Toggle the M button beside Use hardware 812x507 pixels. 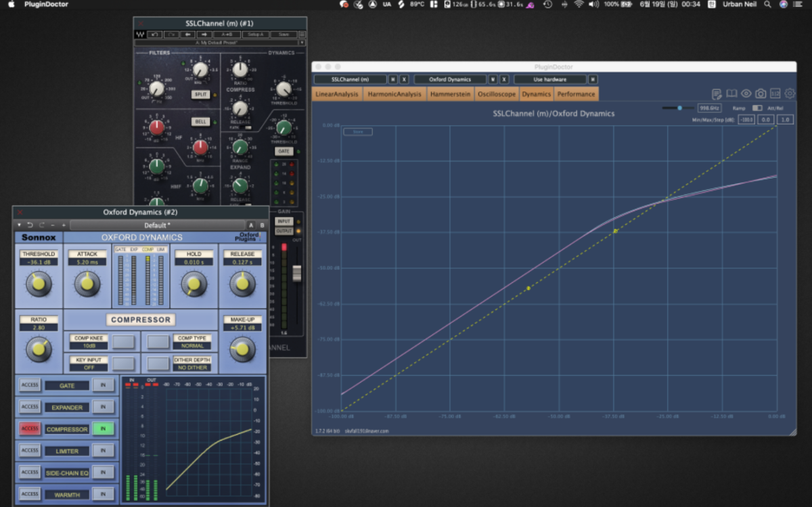[593, 79]
